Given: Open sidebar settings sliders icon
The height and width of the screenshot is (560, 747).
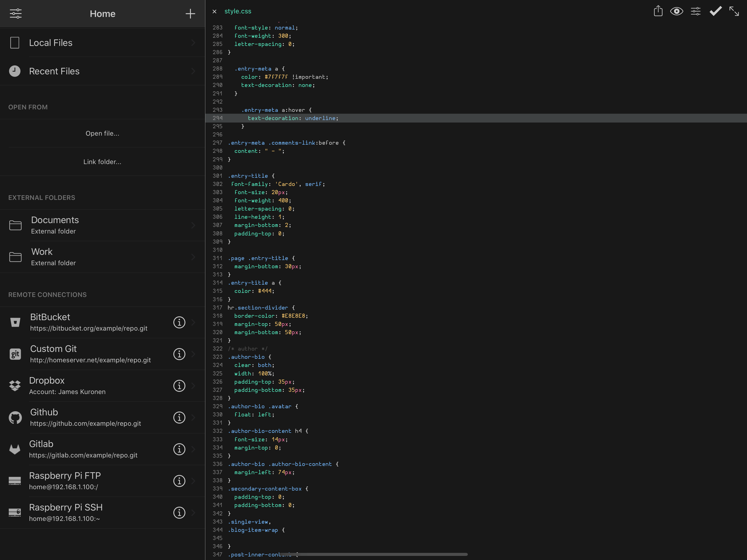Looking at the screenshot, I should (x=16, y=13).
